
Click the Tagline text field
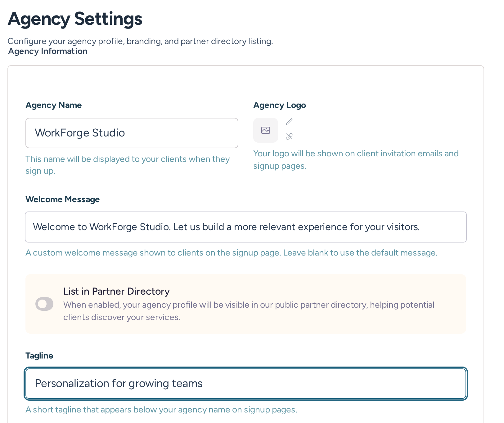click(x=246, y=384)
